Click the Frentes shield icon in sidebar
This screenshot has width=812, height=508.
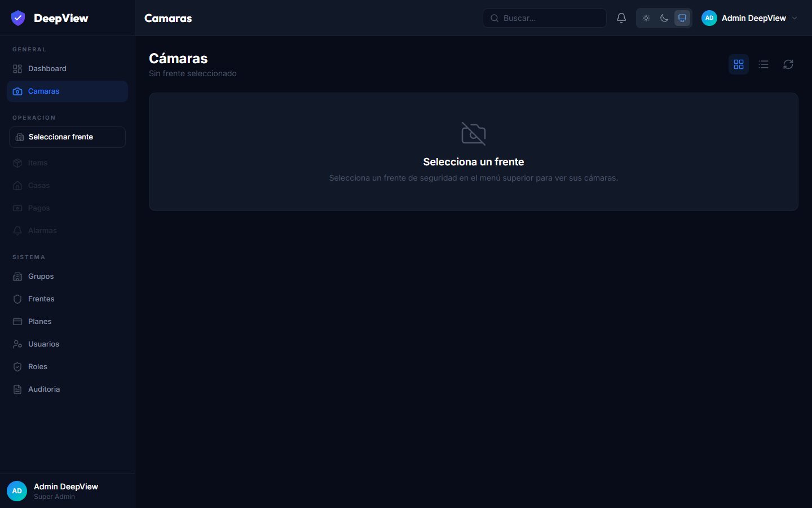pos(17,299)
